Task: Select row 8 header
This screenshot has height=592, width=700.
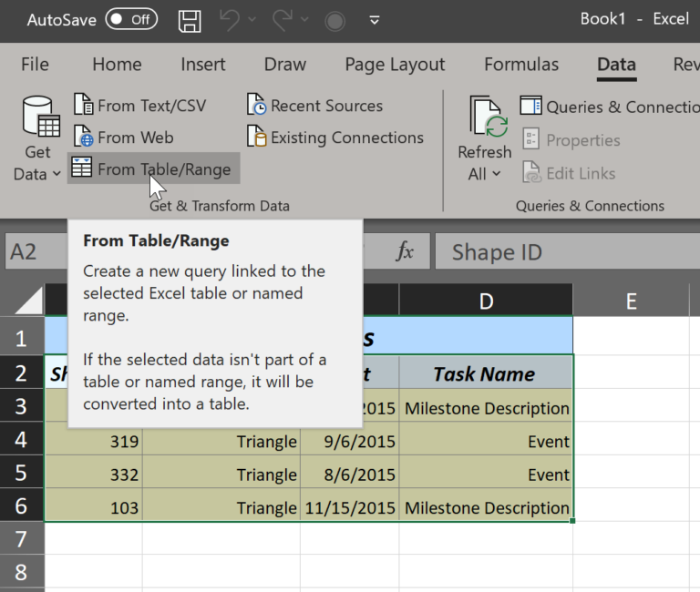Action: pyautogui.click(x=22, y=572)
